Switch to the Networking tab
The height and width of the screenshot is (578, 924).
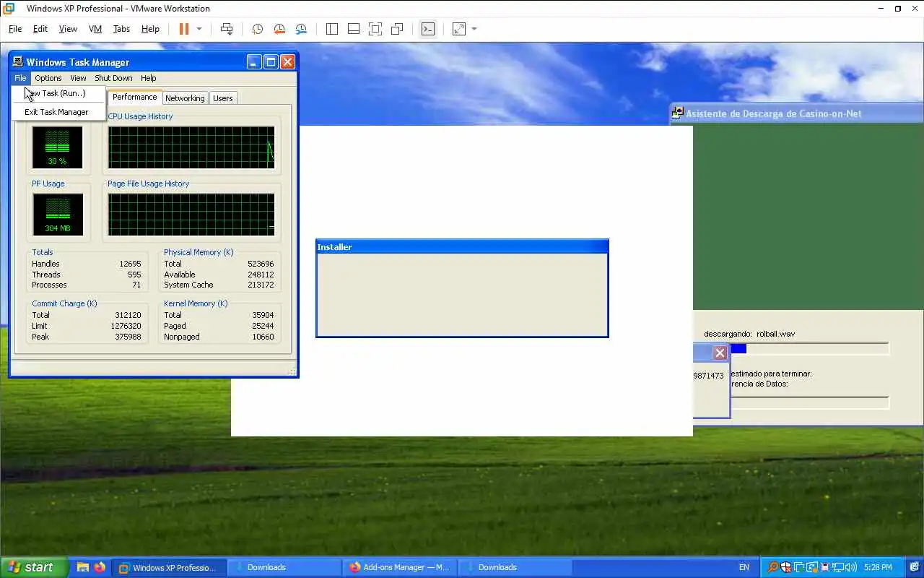click(185, 98)
